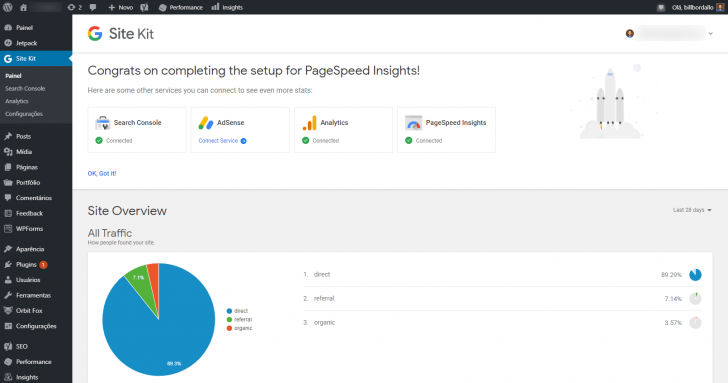Screen dimensions: 728x383
Task: Click the direct traffic row
Action: 502,274
